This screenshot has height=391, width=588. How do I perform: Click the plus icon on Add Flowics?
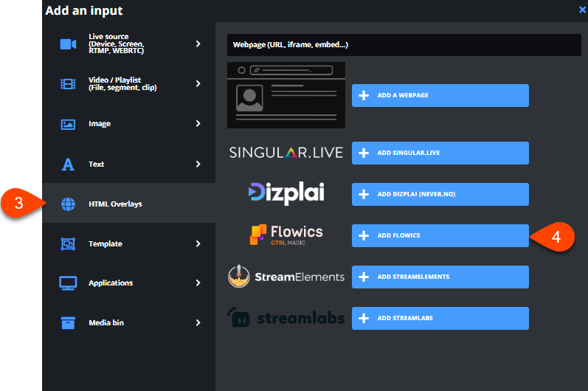pyautogui.click(x=364, y=235)
